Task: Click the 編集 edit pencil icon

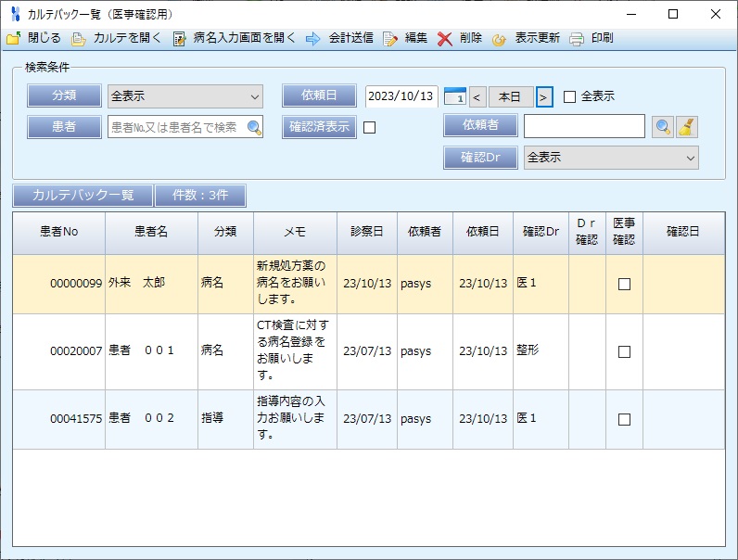Action: tap(390, 39)
